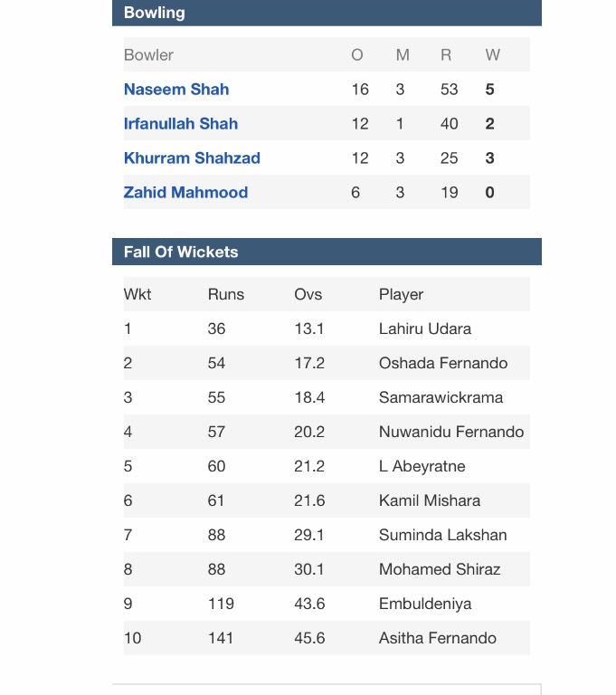Image resolution: width=616 pixels, height=695 pixels.
Task: Click the Nuwanidu Fernando player name
Action: [451, 432]
